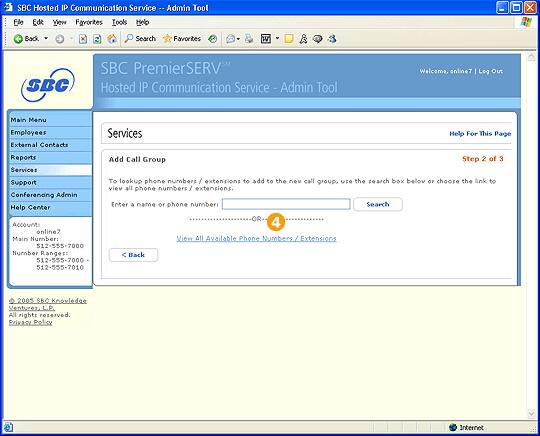Refresh the page with the Refresh icon
Image resolution: width=540 pixels, height=436 pixels.
[x=97, y=39]
